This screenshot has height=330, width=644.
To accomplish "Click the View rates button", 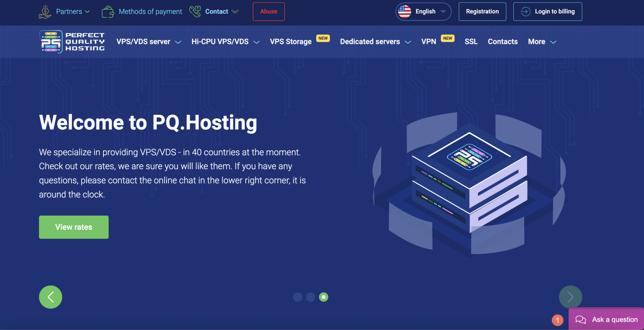I will (74, 227).
